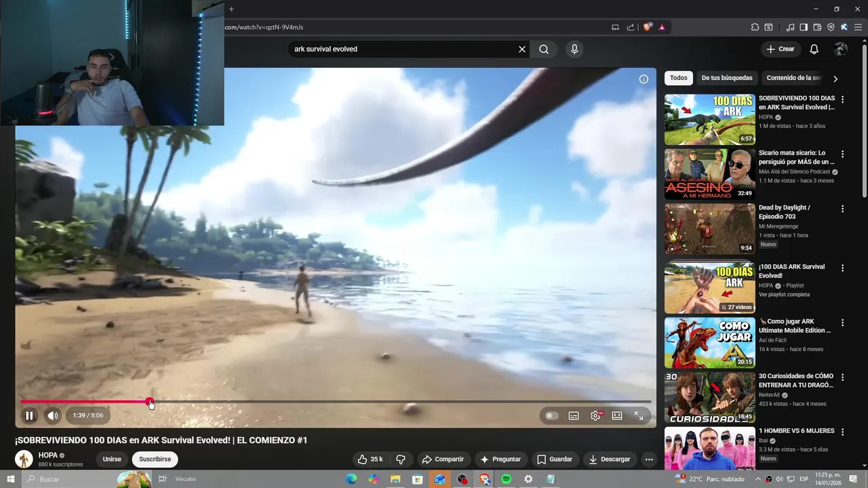Viewport: 868px width, 488px height.
Task: Open Brave Rewards triangle icon
Action: [x=662, y=27]
